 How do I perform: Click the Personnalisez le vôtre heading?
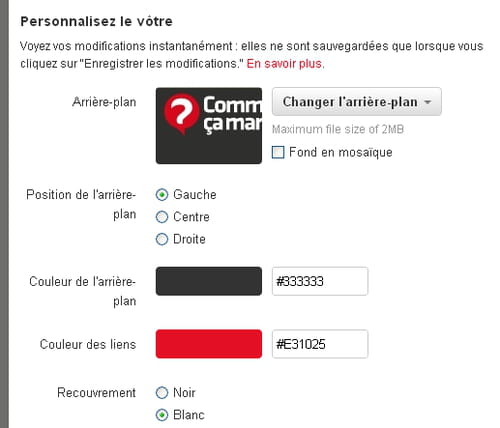coord(96,21)
